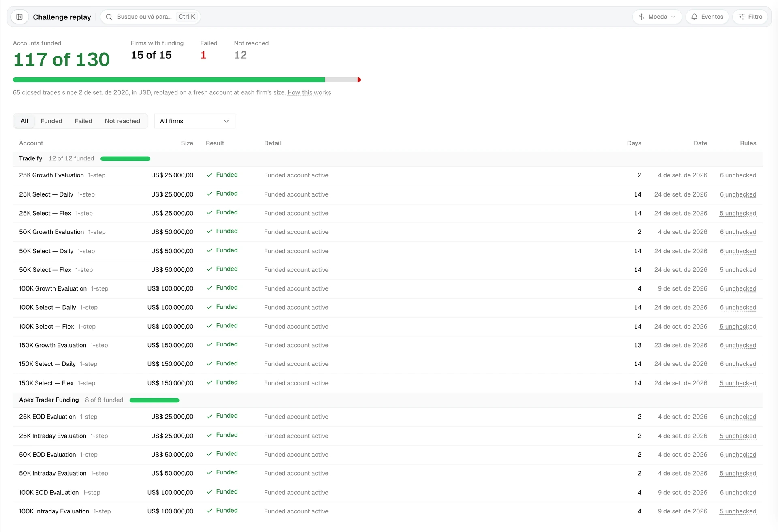Select the All tab
The height and width of the screenshot is (532, 778).
click(x=24, y=121)
